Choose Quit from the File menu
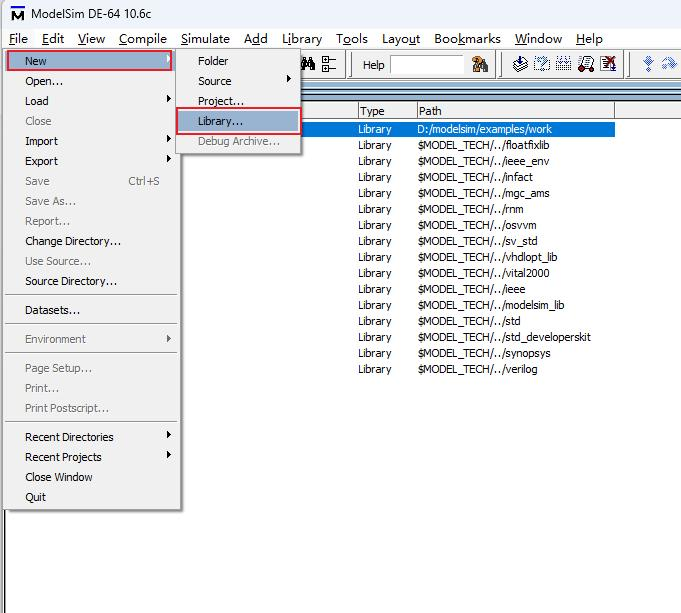681x613 pixels. pyautogui.click(x=89, y=497)
